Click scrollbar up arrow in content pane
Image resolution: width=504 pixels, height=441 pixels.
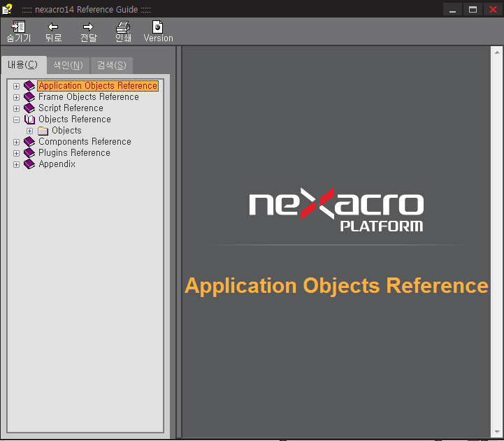(497, 52)
